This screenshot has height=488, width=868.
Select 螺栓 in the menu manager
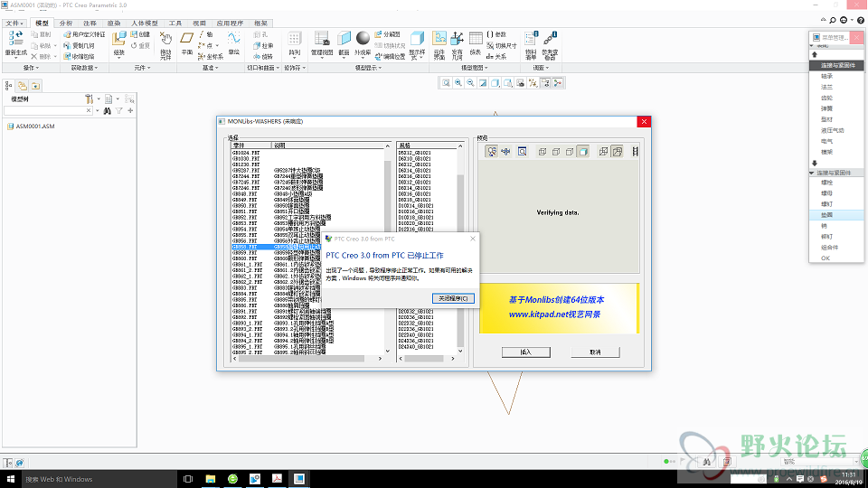coord(826,183)
